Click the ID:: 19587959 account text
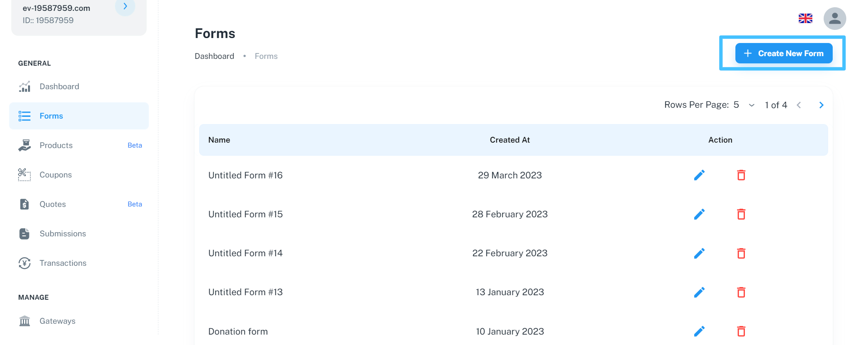868x345 pixels. pos(48,20)
